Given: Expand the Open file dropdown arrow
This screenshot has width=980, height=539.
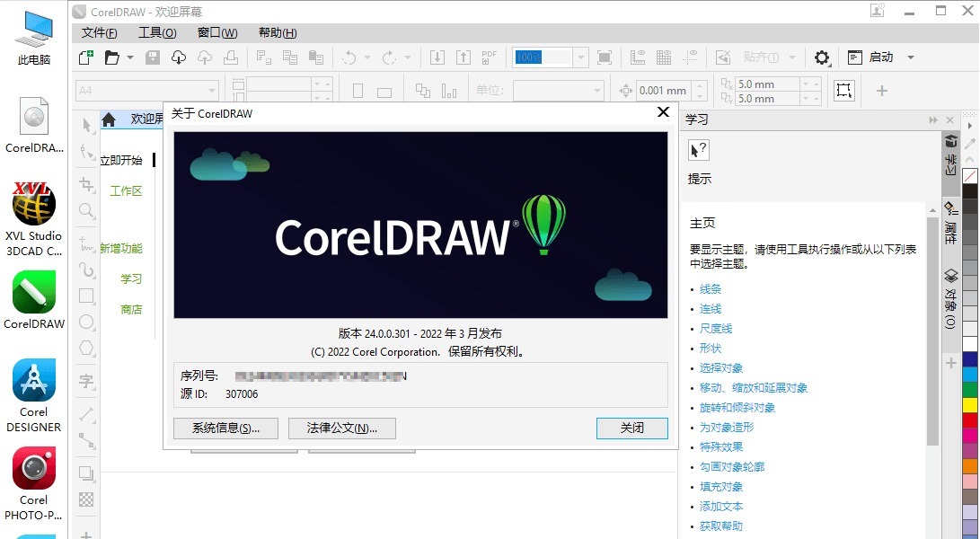Looking at the screenshot, I should [130, 57].
